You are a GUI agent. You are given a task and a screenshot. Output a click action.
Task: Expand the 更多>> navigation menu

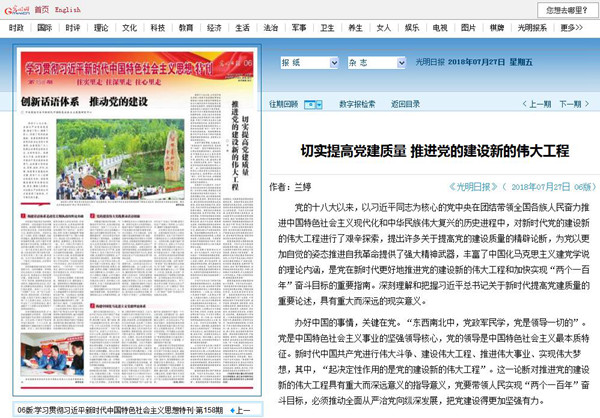577,28
